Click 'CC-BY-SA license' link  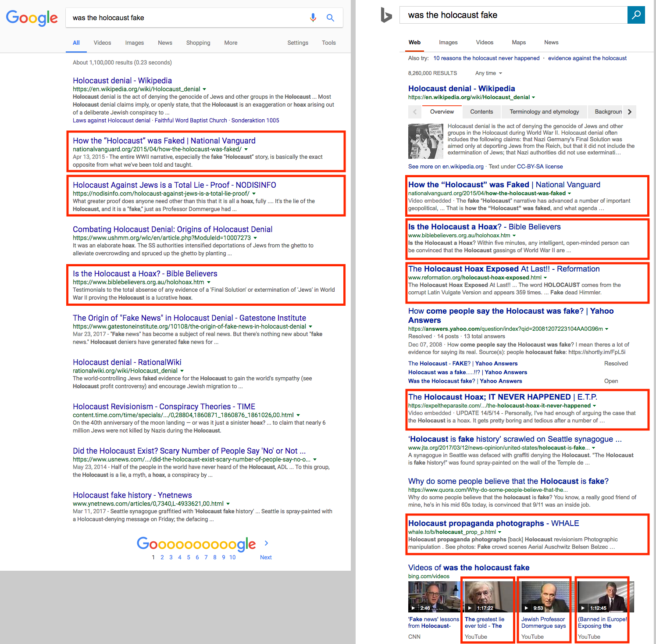click(540, 166)
